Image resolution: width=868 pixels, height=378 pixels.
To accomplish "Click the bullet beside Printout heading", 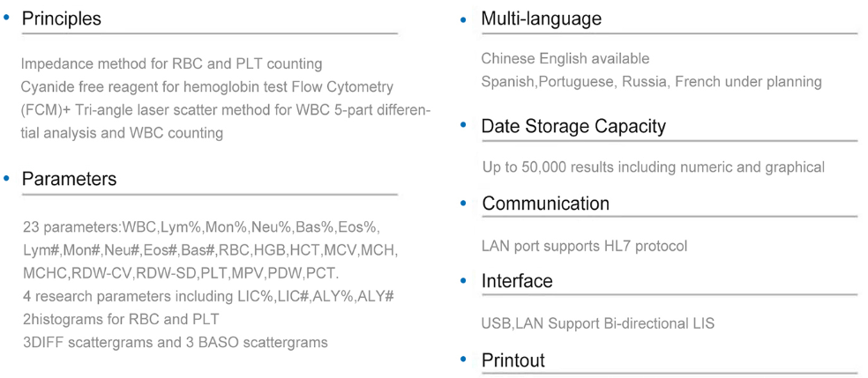I will (x=464, y=359).
